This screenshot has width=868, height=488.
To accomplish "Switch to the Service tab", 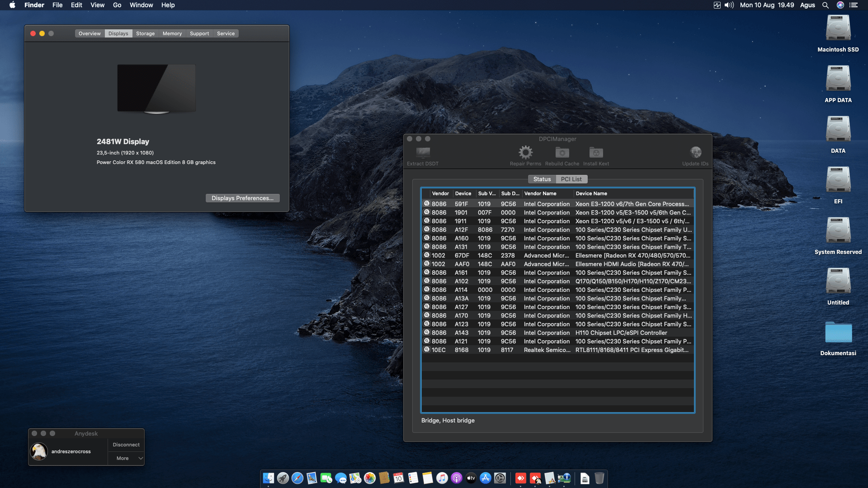I will click(x=226, y=33).
